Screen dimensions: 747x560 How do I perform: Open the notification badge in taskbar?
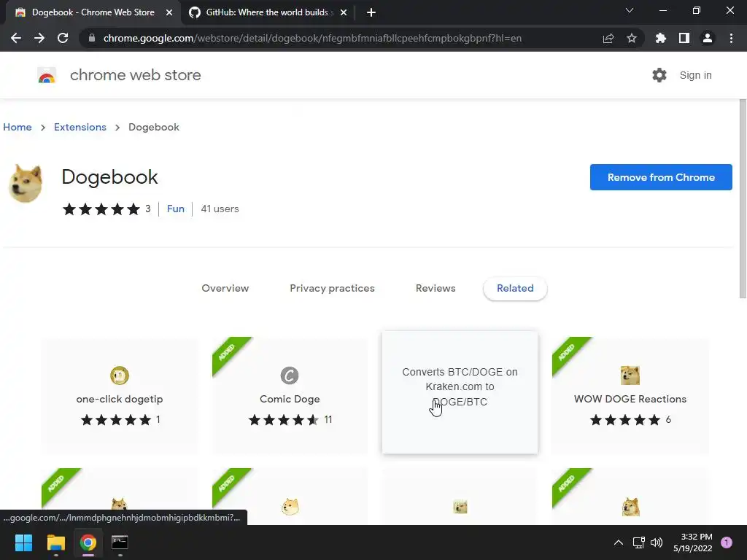click(727, 542)
